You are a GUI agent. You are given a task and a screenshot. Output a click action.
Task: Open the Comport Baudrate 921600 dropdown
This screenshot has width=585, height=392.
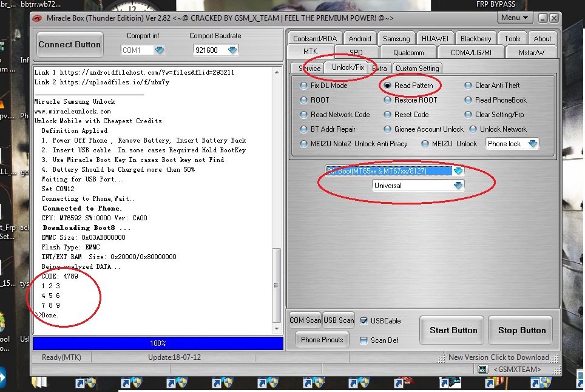[232, 50]
